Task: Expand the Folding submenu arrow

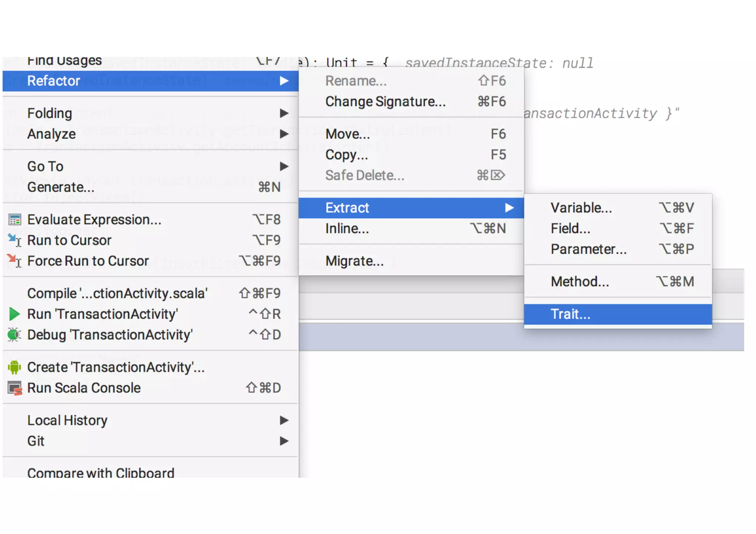Action: (x=283, y=113)
